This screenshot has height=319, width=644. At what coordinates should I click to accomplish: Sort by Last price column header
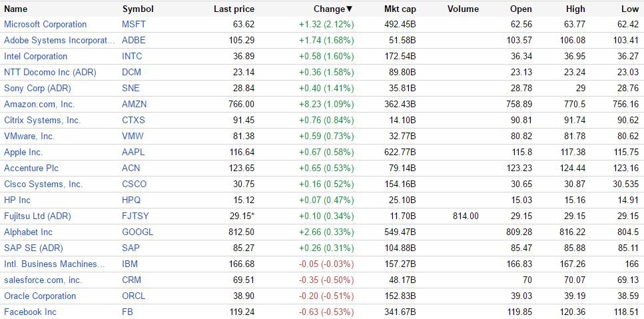click(x=234, y=9)
